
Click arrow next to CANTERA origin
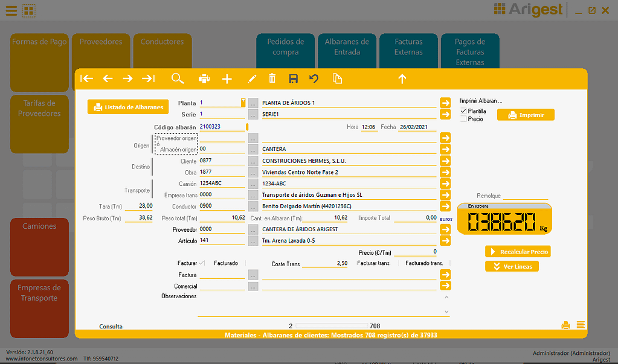(445, 149)
